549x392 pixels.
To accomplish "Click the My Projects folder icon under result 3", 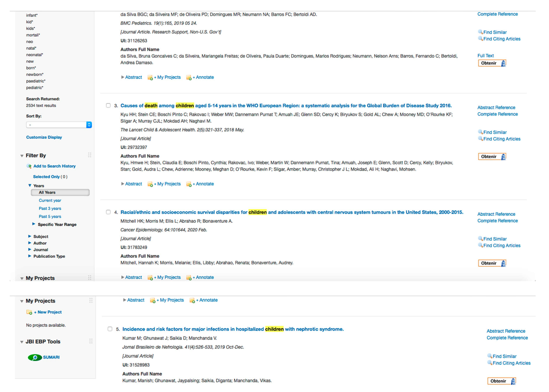I will [x=150, y=184].
